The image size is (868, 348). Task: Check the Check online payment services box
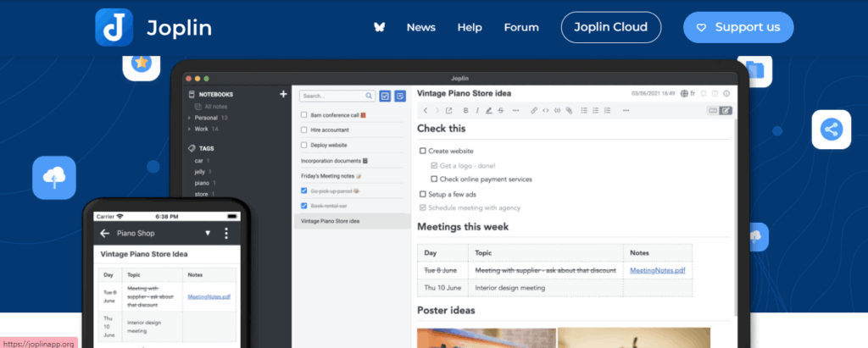434,180
